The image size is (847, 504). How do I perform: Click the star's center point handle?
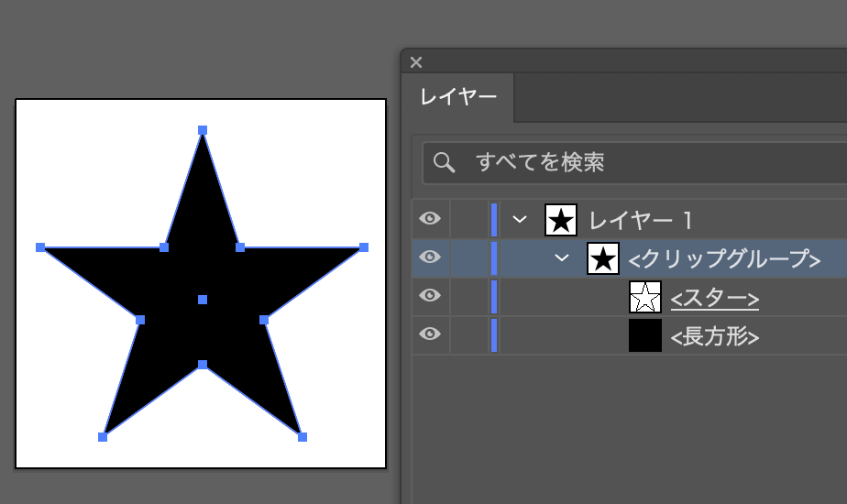(x=203, y=300)
